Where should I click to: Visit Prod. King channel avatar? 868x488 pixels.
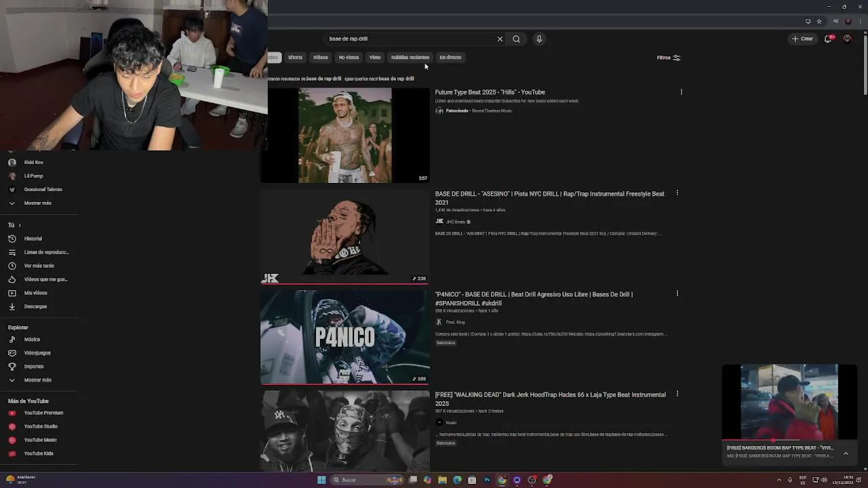pyautogui.click(x=439, y=322)
